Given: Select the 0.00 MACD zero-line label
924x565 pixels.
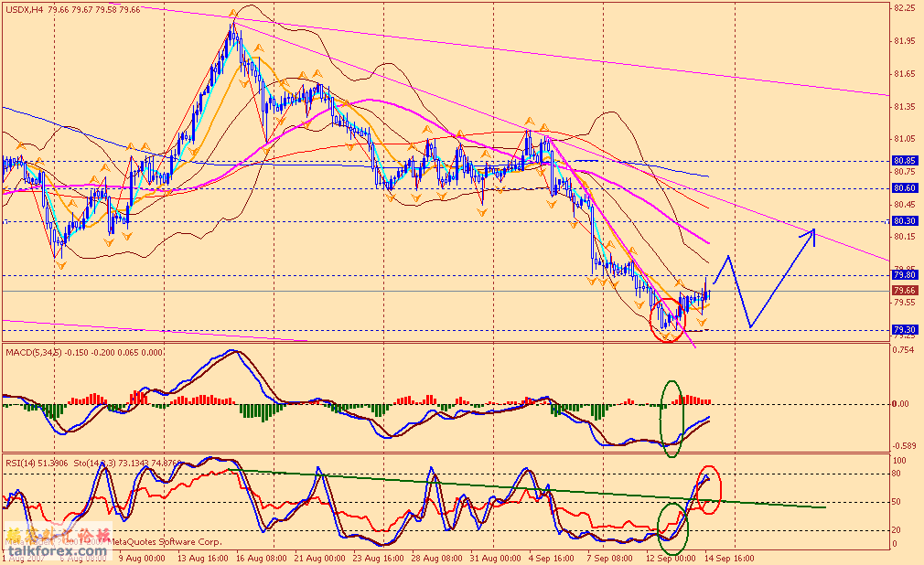Looking at the screenshot, I should pos(901,404).
